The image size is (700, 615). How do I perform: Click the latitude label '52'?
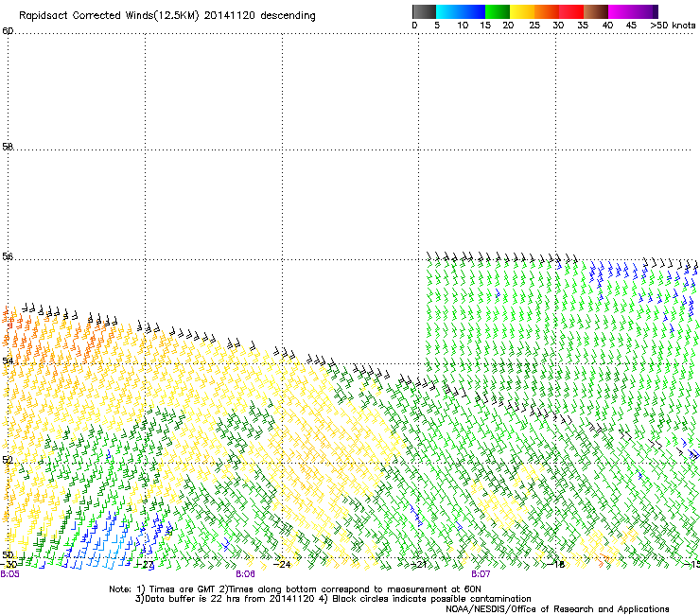pyautogui.click(x=8, y=460)
